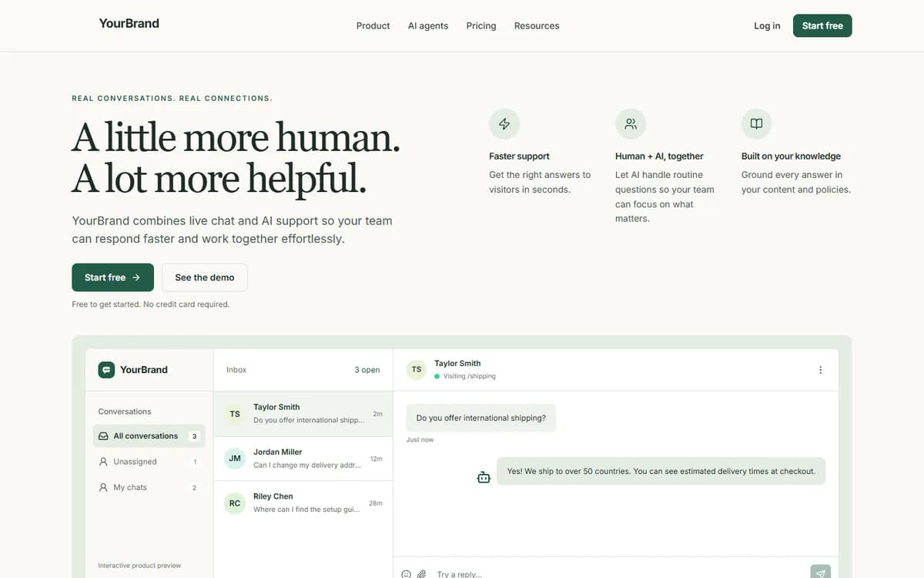Click the hero Start free arrow button
The image size is (924, 578).
click(x=113, y=277)
